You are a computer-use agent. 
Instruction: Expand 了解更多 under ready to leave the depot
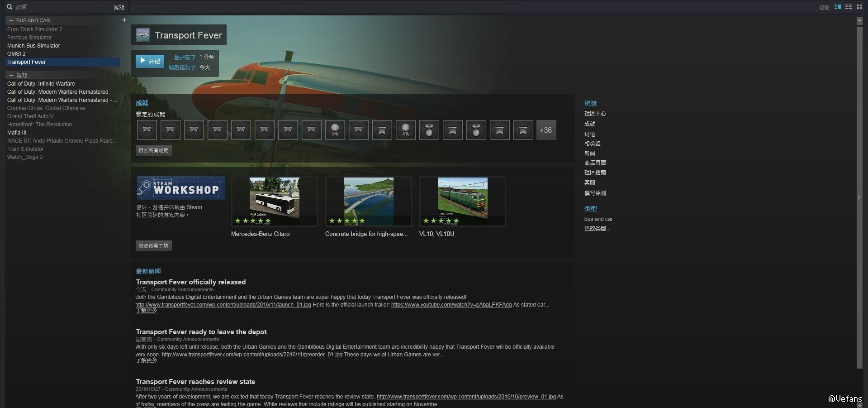pos(147,360)
